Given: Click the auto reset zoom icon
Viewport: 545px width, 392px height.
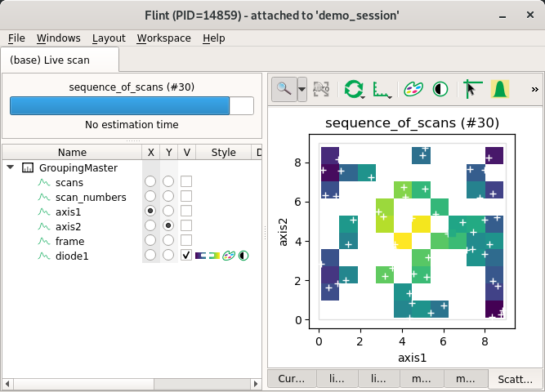Looking at the screenshot, I should click(x=321, y=89).
